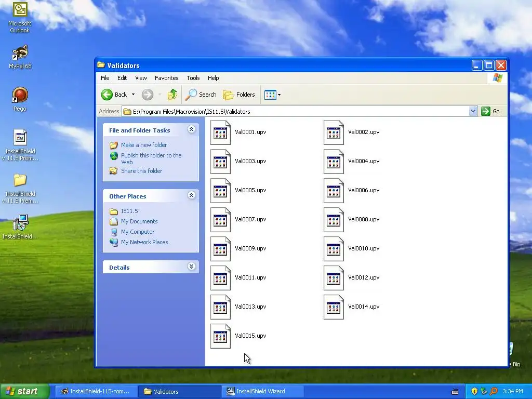This screenshot has height=399, width=532.
Task: Select the Val0007.upv file icon
Action: click(x=220, y=220)
